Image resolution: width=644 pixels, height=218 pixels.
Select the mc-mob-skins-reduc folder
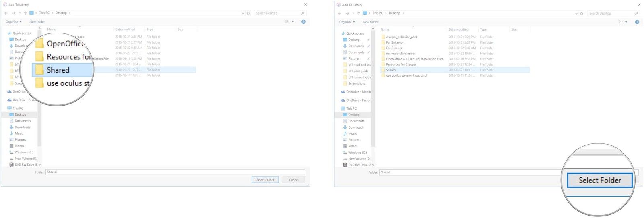pyautogui.click(x=400, y=53)
